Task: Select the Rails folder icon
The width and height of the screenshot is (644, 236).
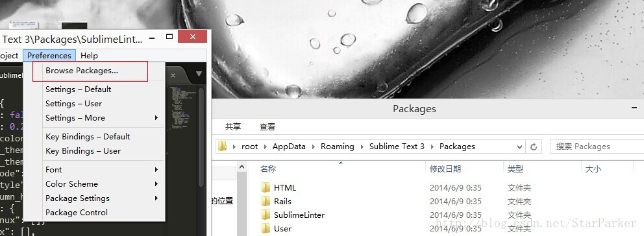Action: [266, 201]
